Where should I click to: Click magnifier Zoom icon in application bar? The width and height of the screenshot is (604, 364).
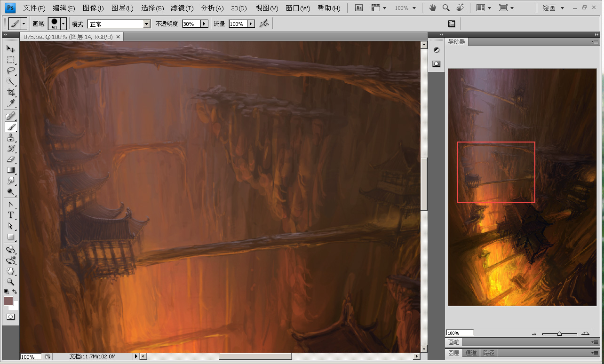click(x=446, y=8)
